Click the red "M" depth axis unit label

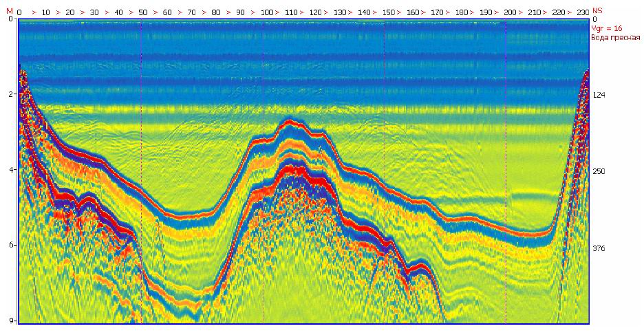coord(10,12)
